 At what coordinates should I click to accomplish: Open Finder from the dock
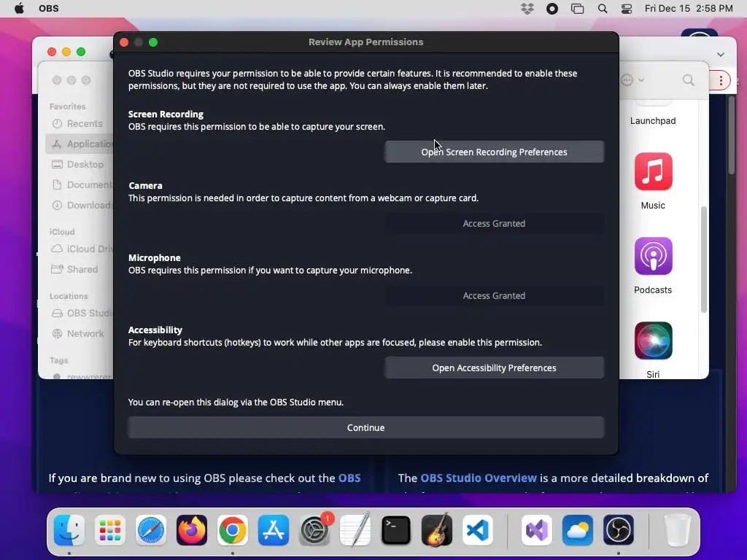69,530
